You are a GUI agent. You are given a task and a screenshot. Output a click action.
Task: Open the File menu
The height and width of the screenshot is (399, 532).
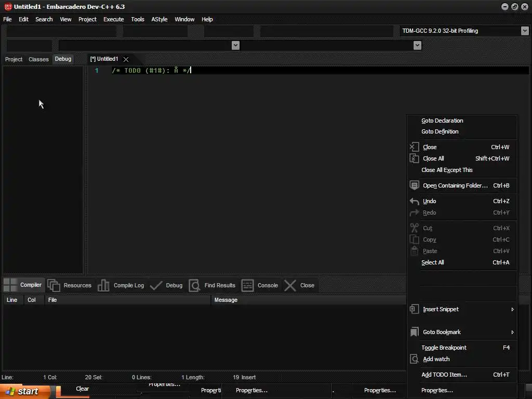7,19
